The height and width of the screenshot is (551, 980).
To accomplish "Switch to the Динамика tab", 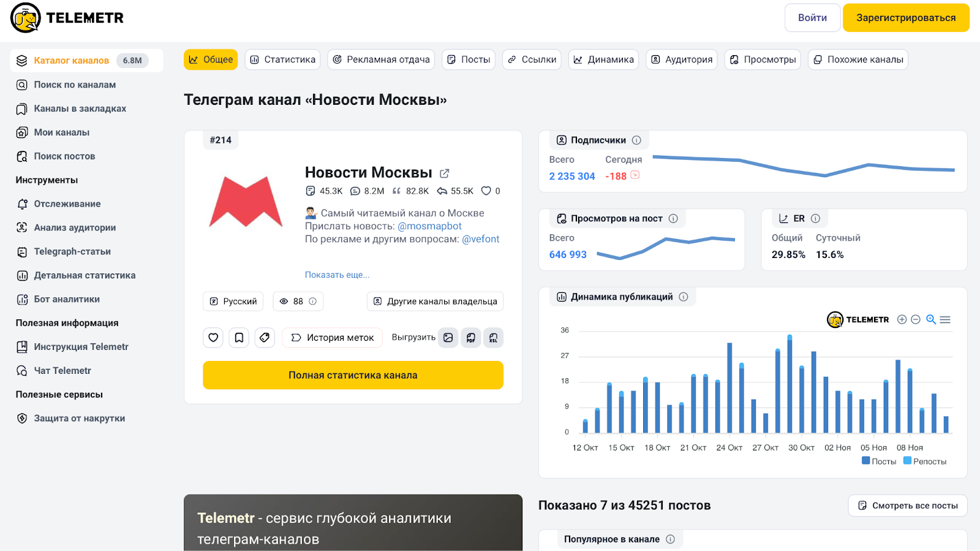I will [x=604, y=59].
